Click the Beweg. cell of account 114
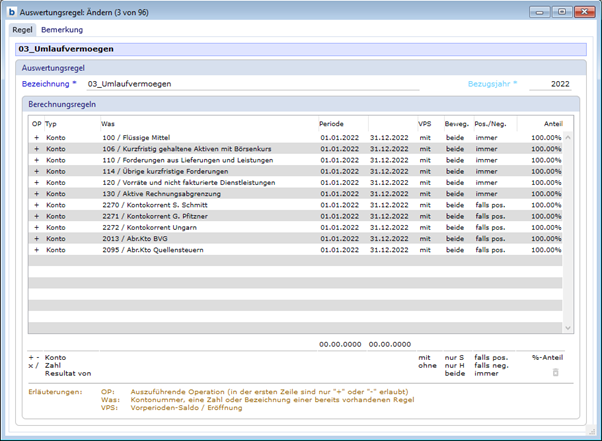This screenshot has width=602, height=441. click(455, 171)
